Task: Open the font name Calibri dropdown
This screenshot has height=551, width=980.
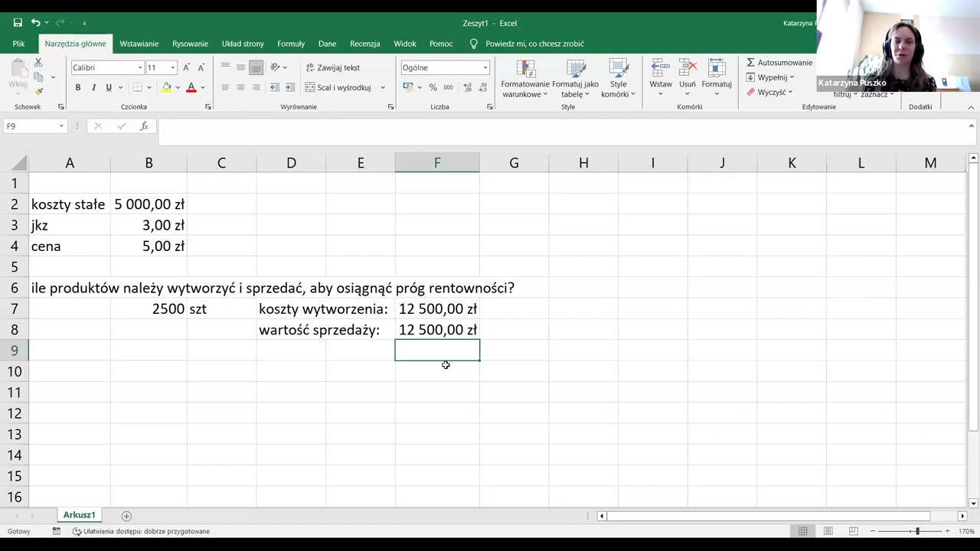Action: coord(140,67)
